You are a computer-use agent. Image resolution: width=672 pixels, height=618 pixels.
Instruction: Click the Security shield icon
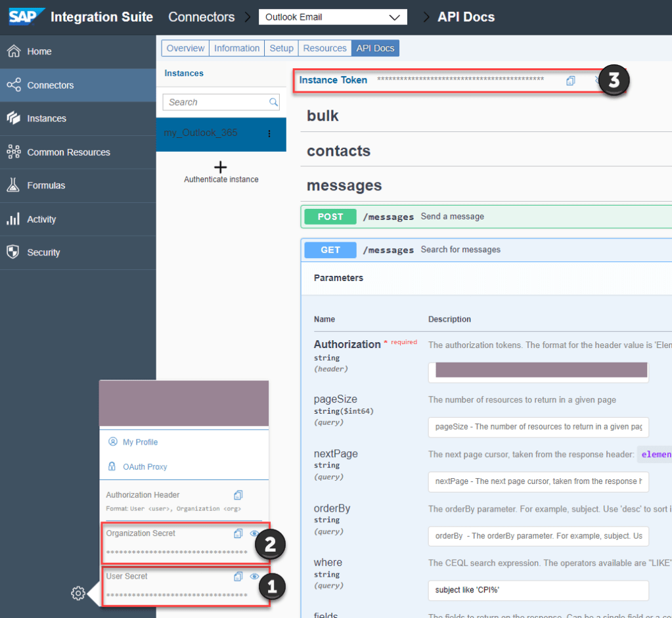coord(13,252)
